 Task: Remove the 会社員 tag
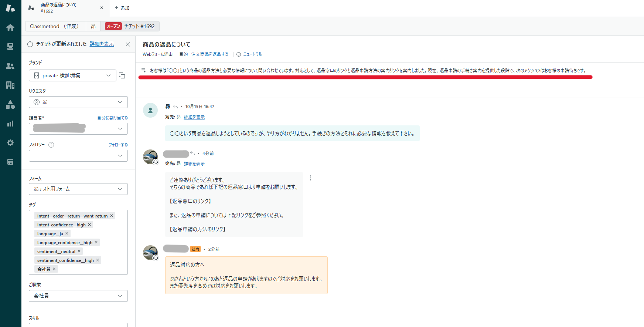[x=54, y=269]
